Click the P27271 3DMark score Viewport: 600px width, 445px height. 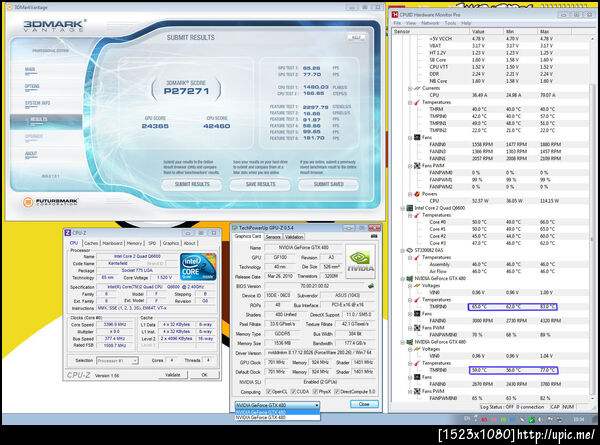[x=186, y=91]
